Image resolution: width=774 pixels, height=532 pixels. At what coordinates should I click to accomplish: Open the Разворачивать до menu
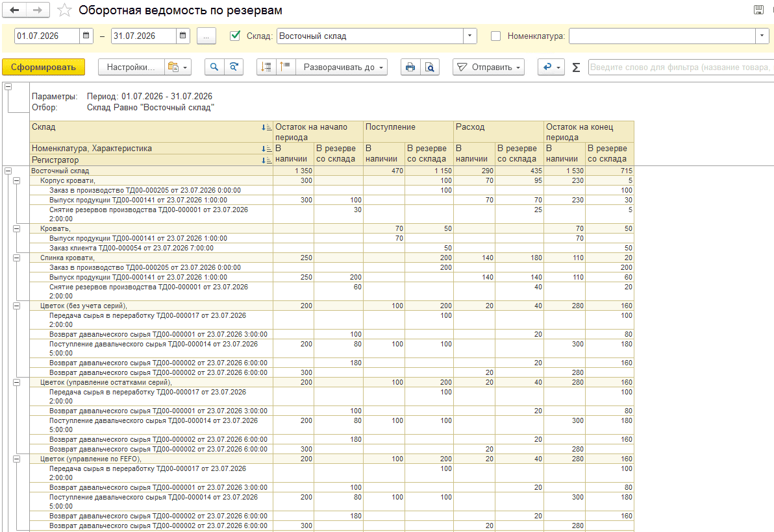tap(341, 67)
